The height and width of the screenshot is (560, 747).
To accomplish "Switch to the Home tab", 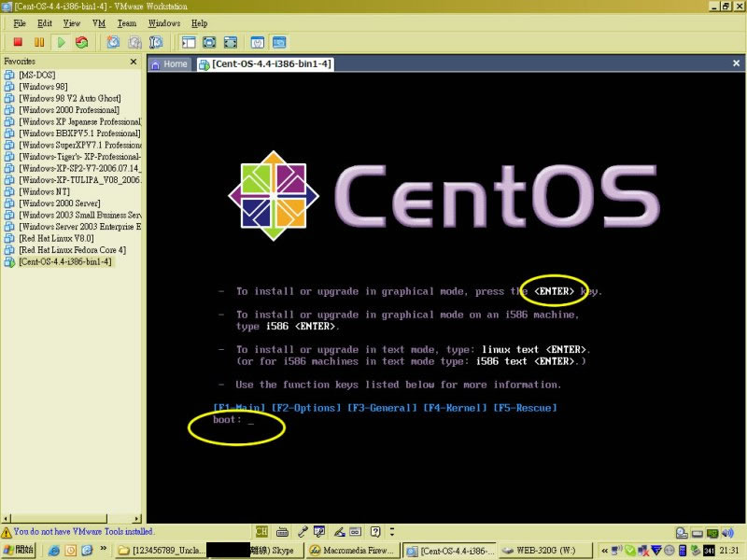I will click(170, 63).
